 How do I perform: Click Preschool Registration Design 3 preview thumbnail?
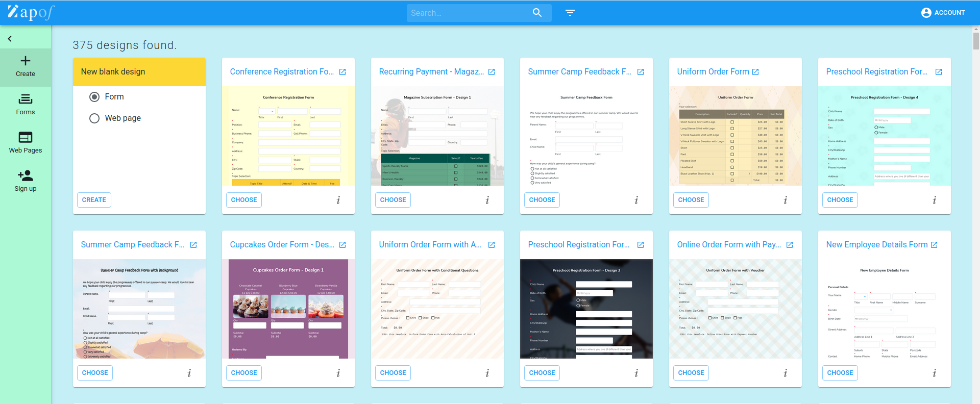coord(586,309)
